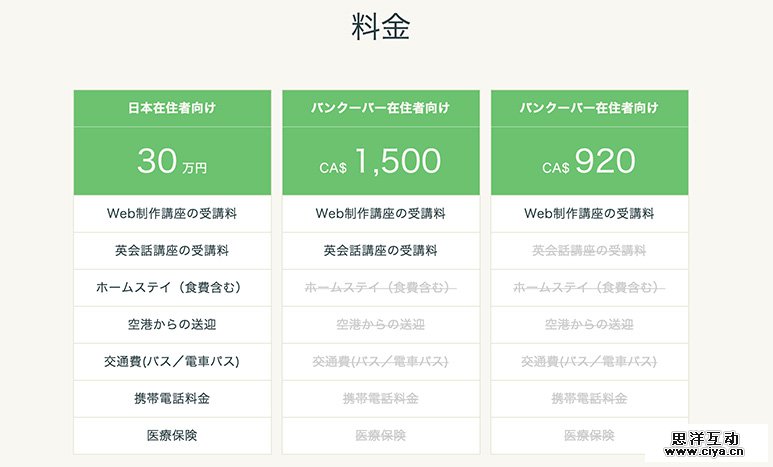This screenshot has height=467, width=773.
Task: Click 交通費(バス/電車パス) in the 30万円 plan
Action: (172, 361)
